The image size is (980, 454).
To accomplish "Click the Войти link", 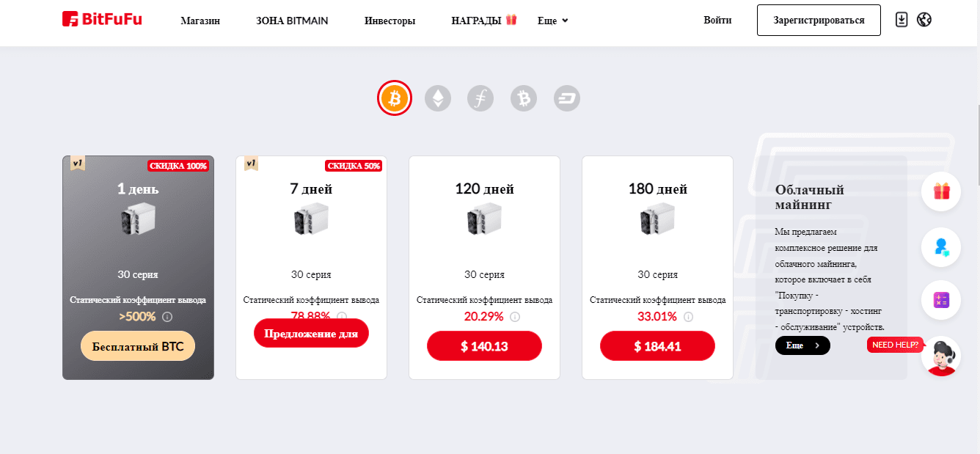I will pos(717,20).
